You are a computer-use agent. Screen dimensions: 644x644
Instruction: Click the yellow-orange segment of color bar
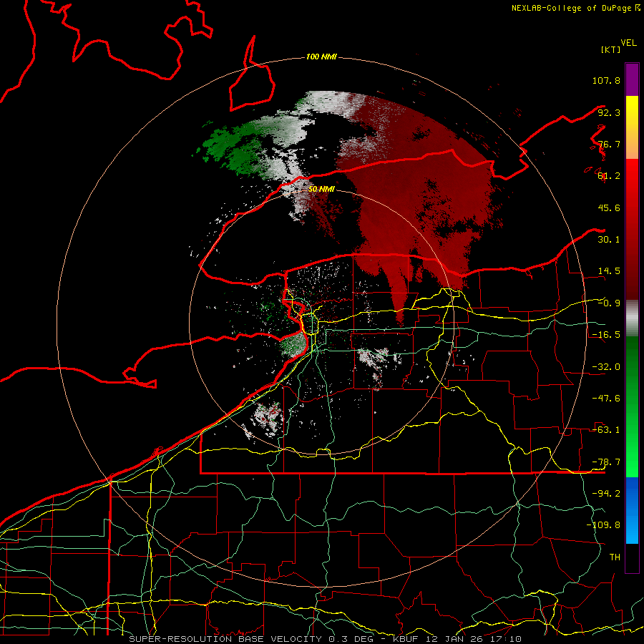(632, 127)
